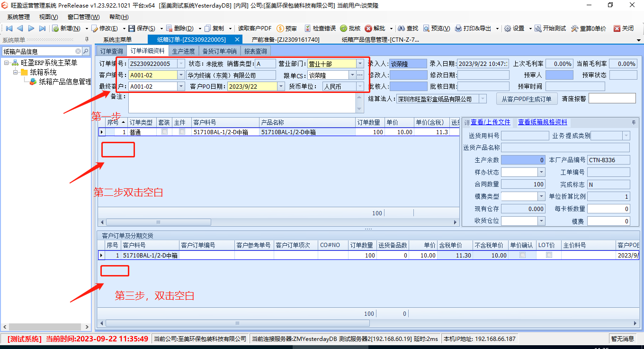The height and width of the screenshot is (349, 644).
Task: Click 重算0单价 recalculate tool
Action: (x=589, y=28)
